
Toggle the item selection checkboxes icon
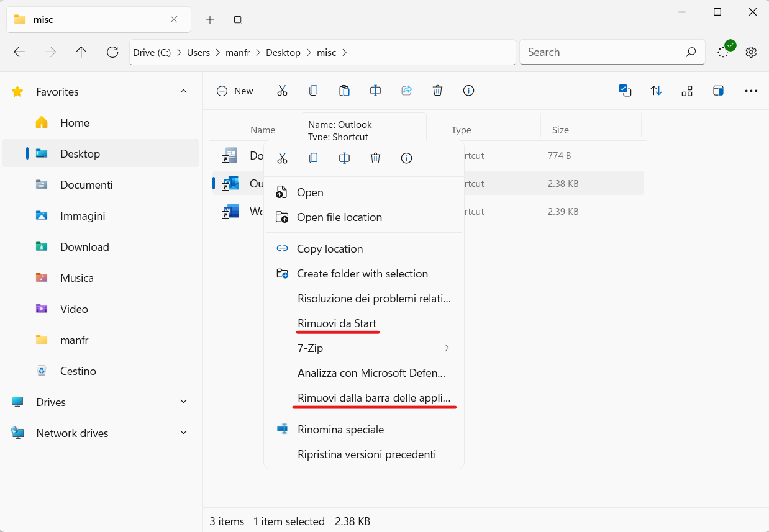625,91
